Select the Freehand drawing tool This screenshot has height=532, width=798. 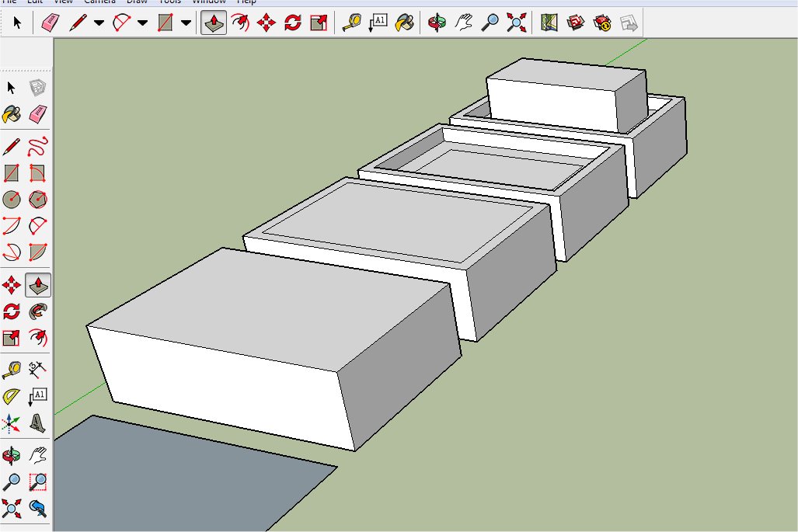pyautogui.click(x=37, y=146)
